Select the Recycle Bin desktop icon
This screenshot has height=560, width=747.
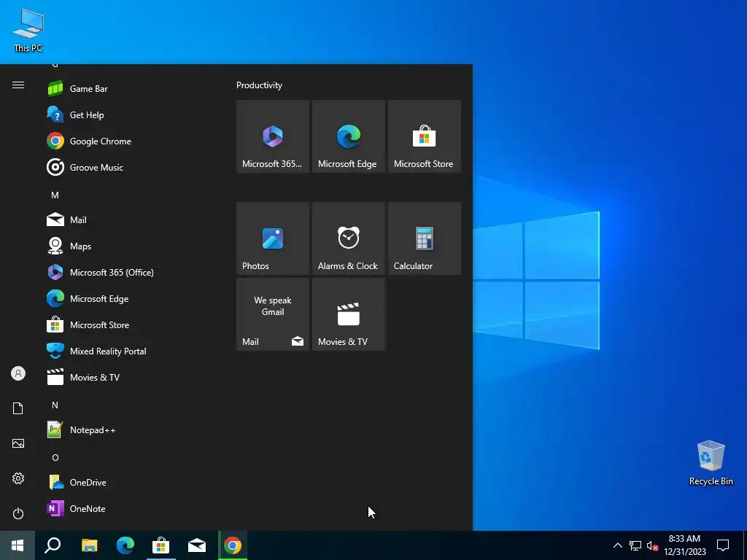pos(711,463)
